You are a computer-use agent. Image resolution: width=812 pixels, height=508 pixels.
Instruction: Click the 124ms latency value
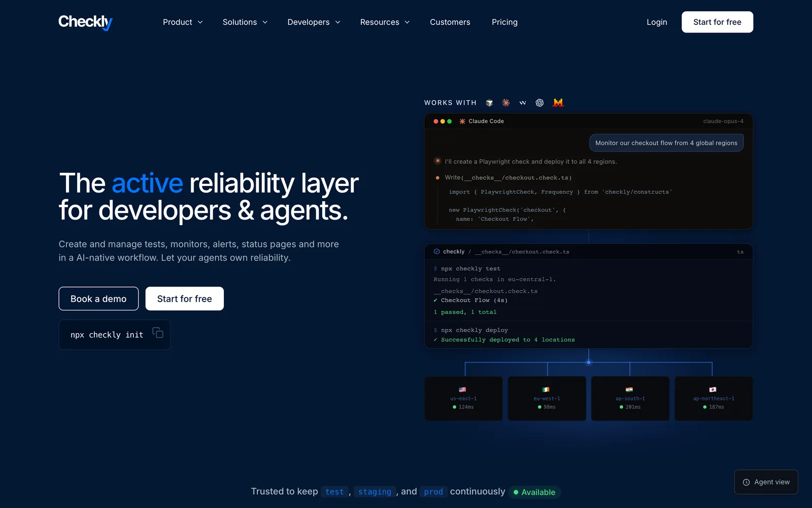point(466,407)
